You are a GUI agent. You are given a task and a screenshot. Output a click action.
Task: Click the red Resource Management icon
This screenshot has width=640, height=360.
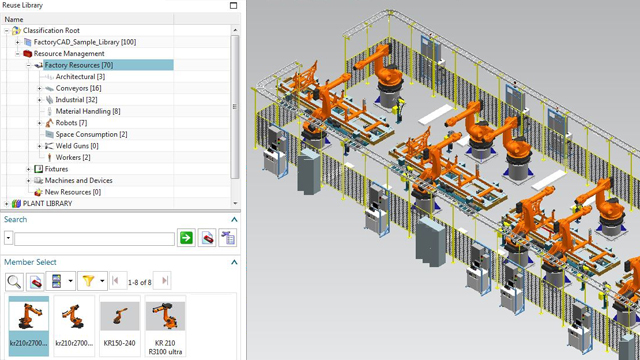27,53
